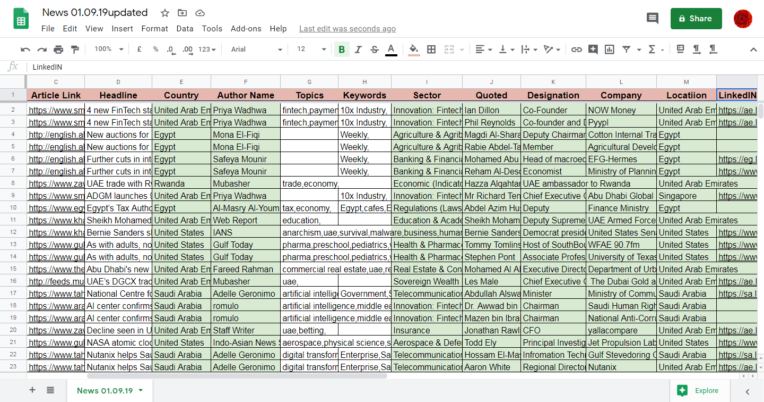Open the comment history icon
Image resolution: width=764 pixels, height=402 pixels.
652,19
